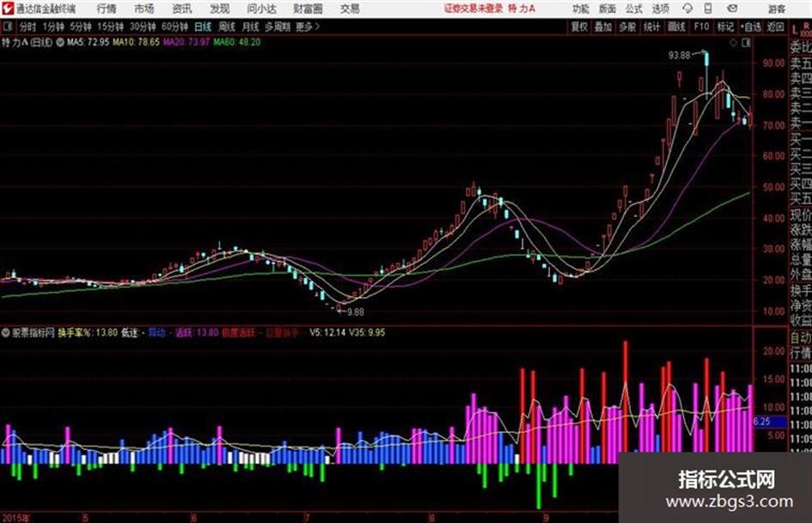Click the 多股 multi-stock button
The image size is (812, 523).
coord(627,27)
